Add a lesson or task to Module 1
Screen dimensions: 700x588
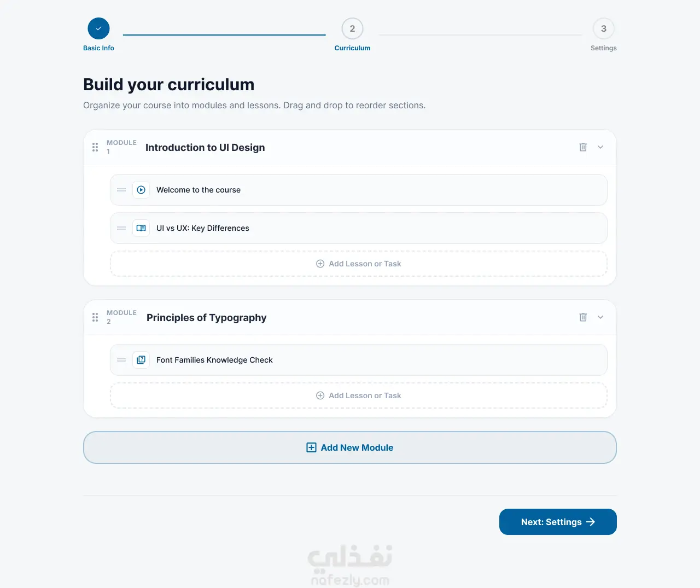(359, 264)
